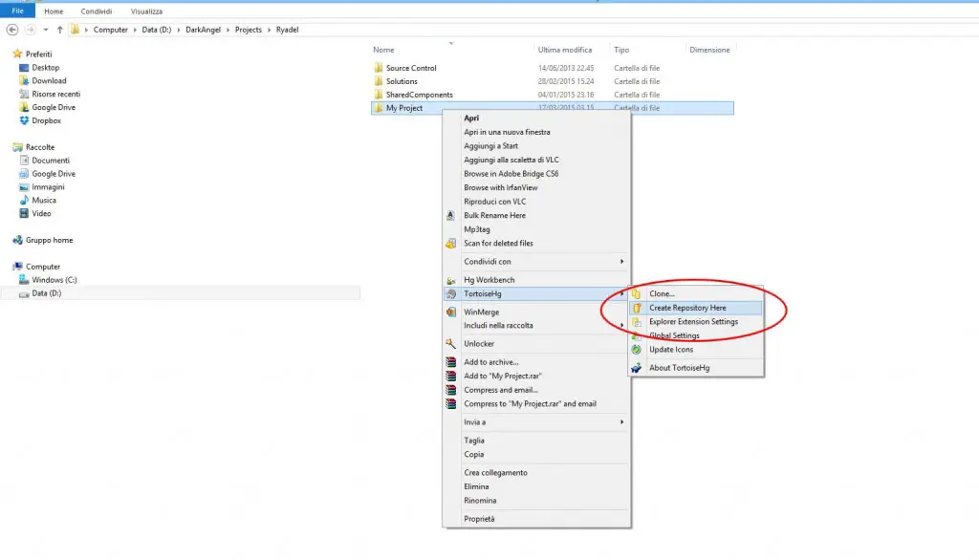Viewport: 979px width, 560px height.
Task: Click the Unlocker wand icon
Action: click(x=451, y=344)
